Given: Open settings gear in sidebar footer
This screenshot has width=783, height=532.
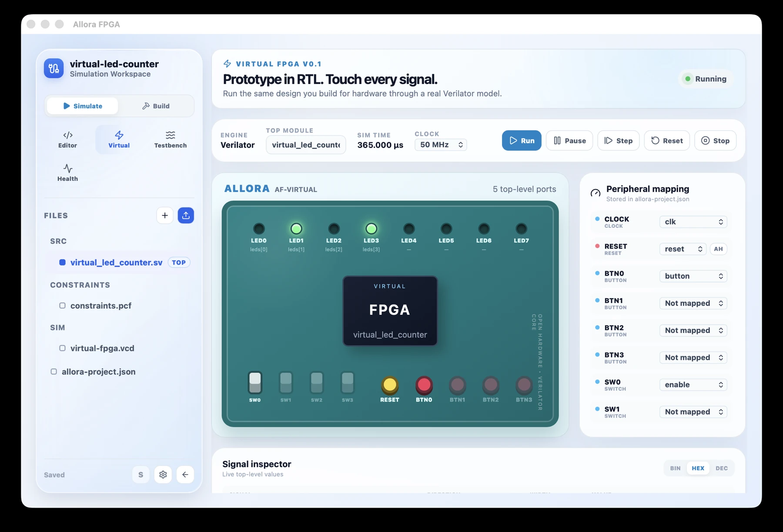Looking at the screenshot, I should point(163,475).
